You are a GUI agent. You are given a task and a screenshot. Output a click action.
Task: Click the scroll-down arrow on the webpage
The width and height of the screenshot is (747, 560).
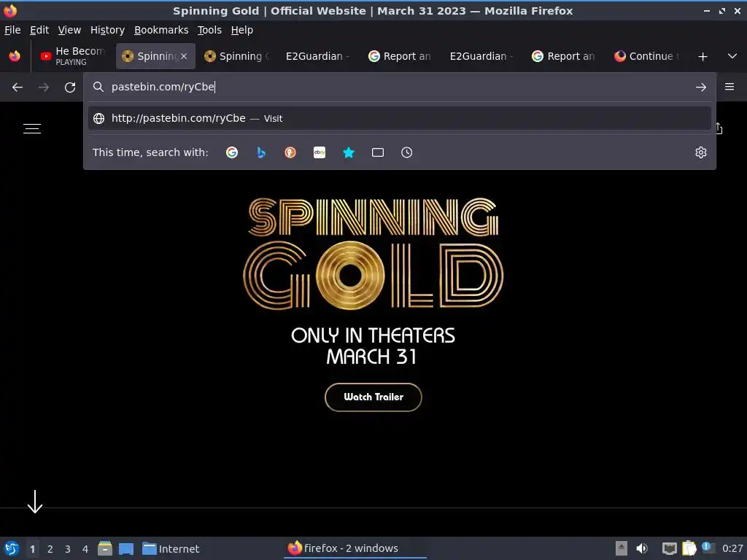[x=35, y=502]
